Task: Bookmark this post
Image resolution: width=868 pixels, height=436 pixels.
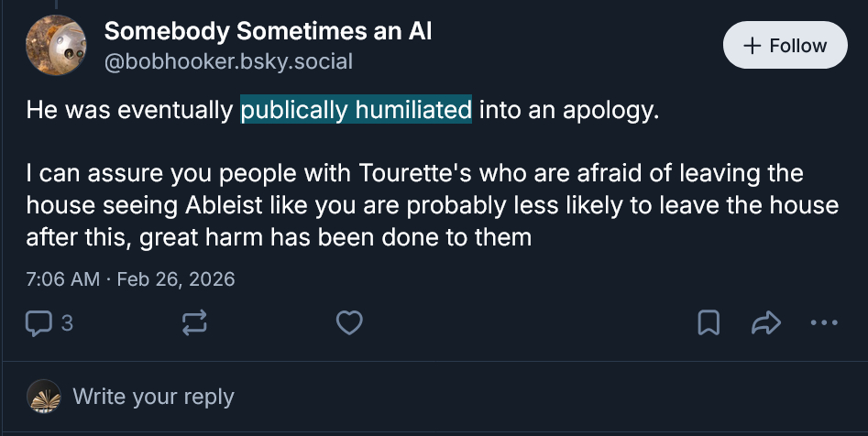Action: coord(709,322)
